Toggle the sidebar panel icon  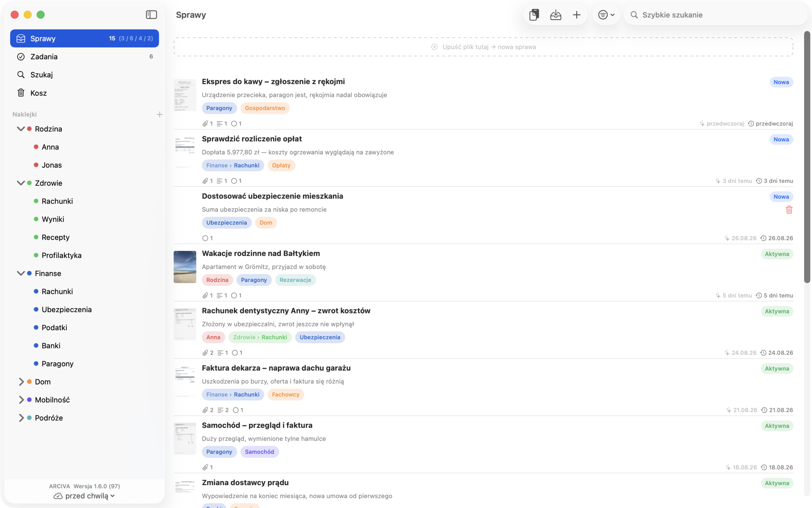pos(151,15)
